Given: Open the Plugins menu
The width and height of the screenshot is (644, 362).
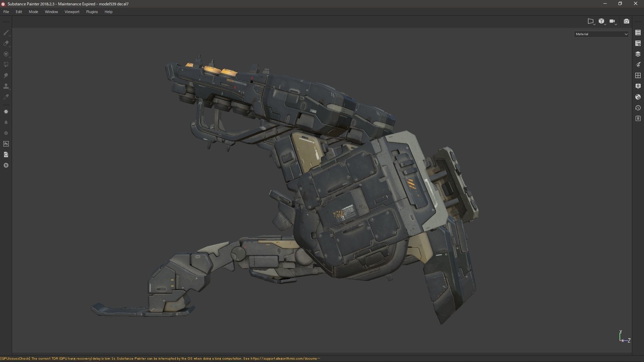Looking at the screenshot, I should pyautogui.click(x=92, y=12).
